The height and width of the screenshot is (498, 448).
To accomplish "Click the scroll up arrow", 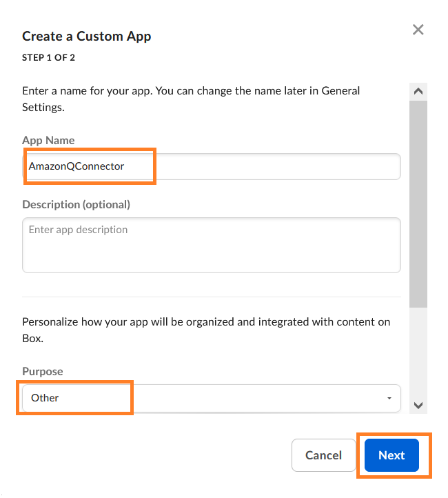I will [418, 91].
